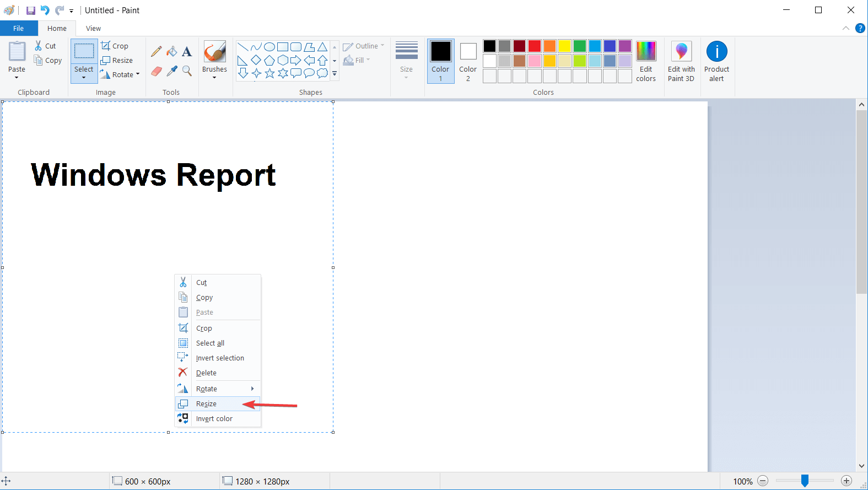This screenshot has height=490, width=868.
Task: Expand the Shapes gallery more arrow
Action: pyautogui.click(x=335, y=73)
